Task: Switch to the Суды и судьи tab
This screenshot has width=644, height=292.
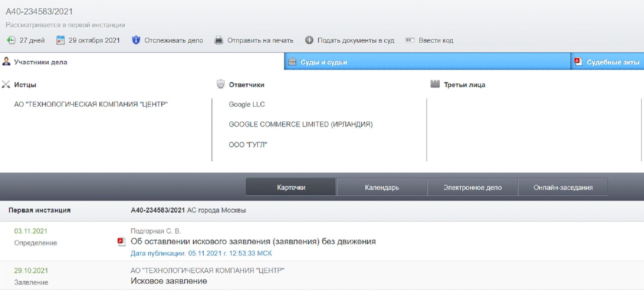Action: (427, 61)
